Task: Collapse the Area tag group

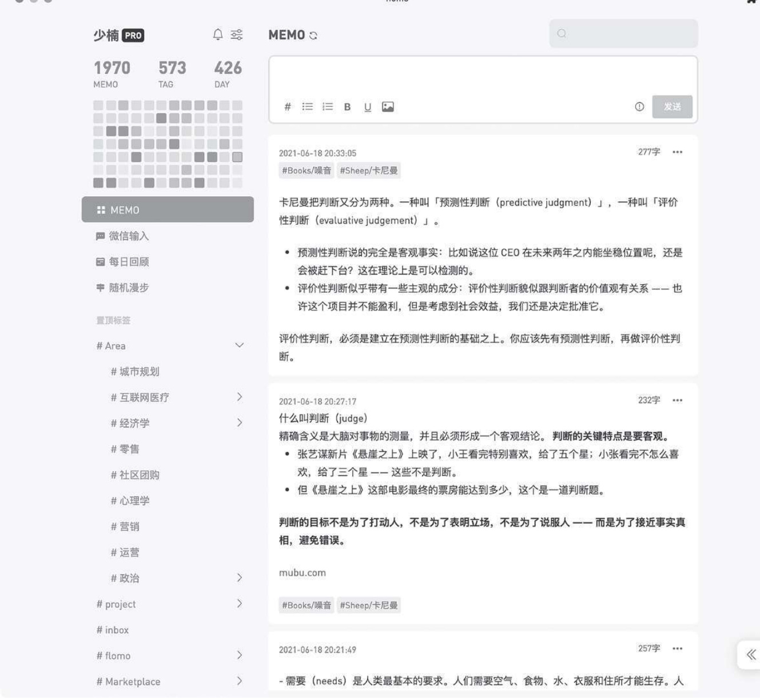Action: [240, 345]
